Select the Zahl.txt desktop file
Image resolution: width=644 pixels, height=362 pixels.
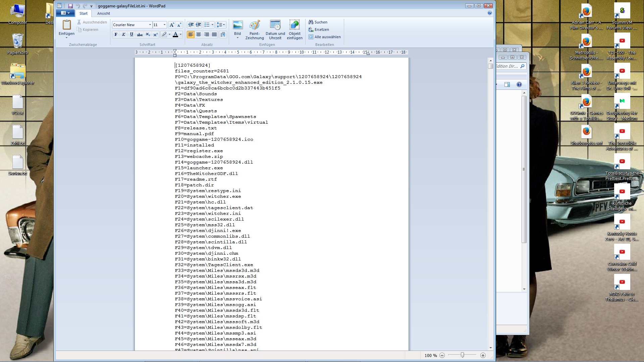point(17,134)
